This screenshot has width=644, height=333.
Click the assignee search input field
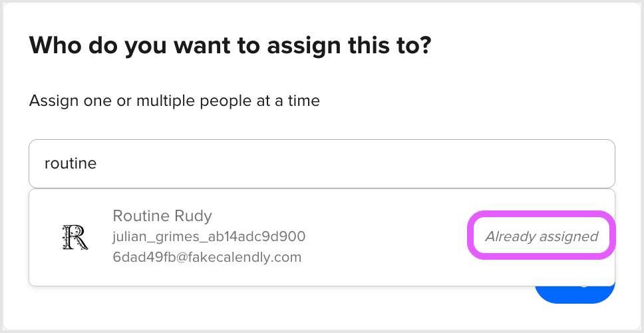tap(321, 164)
